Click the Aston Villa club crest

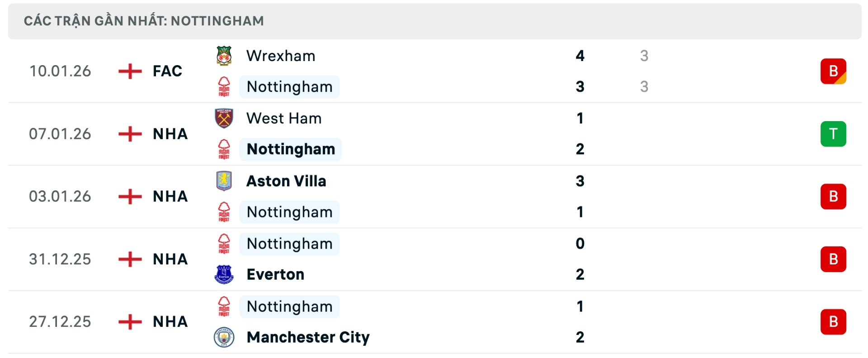(224, 181)
